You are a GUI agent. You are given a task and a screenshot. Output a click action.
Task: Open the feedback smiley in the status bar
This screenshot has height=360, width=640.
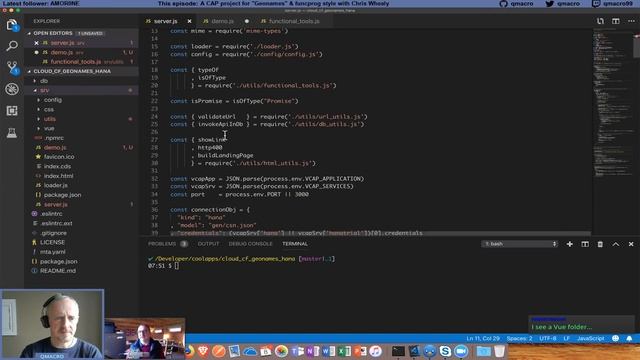click(x=616, y=338)
